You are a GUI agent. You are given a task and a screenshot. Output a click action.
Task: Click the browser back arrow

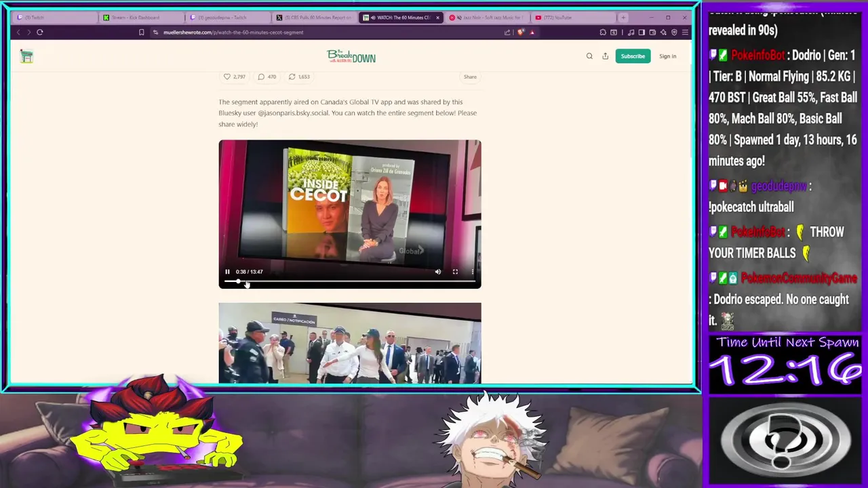(18, 32)
